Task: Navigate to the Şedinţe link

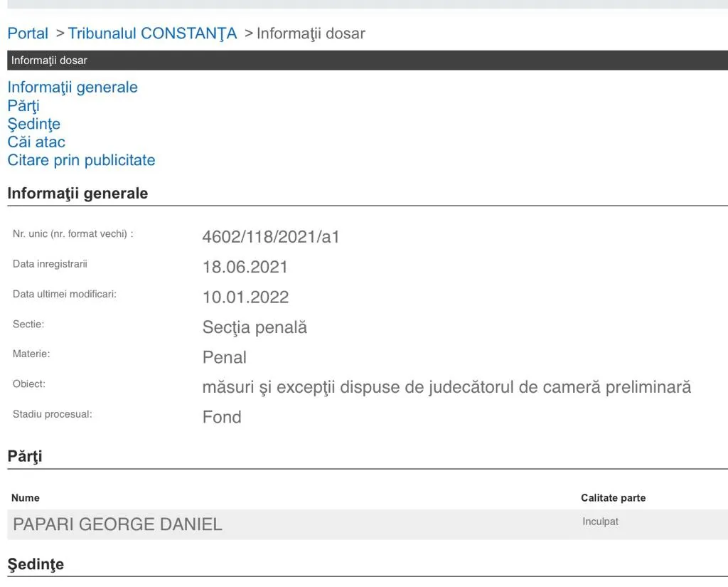Action: pyautogui.click(x=34, y=124)
